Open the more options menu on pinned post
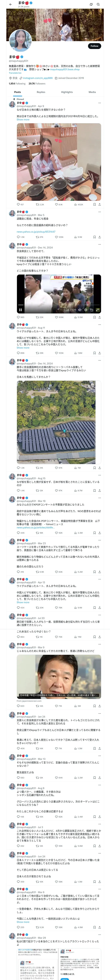The height and width of the screenshot is (980, 110). tap(99, 103)
